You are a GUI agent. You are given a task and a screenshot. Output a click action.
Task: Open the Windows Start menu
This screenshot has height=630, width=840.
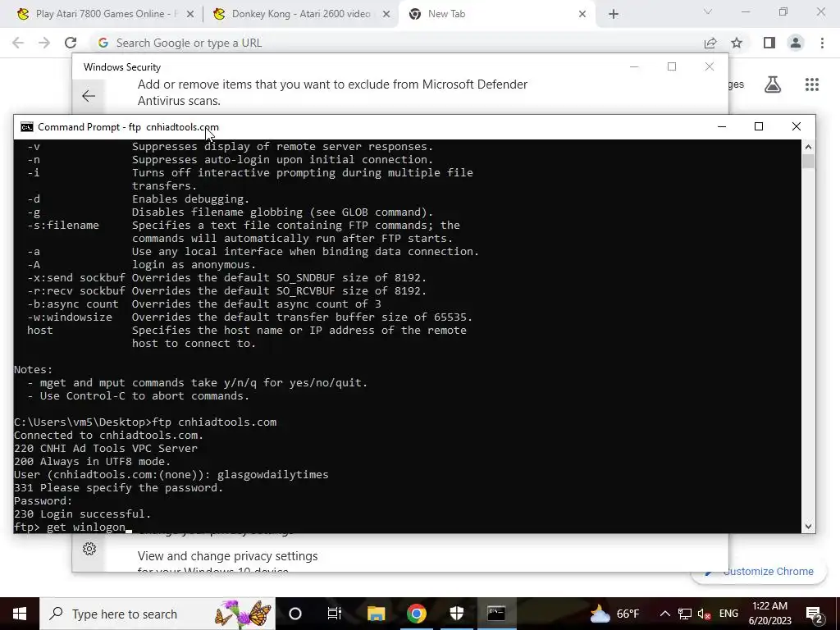pos(20,614)
